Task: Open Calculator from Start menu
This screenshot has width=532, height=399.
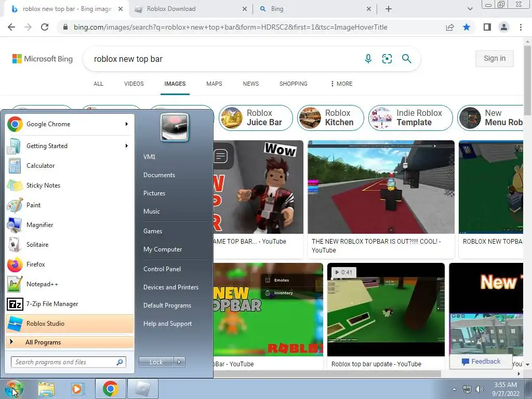Action: 70,166
